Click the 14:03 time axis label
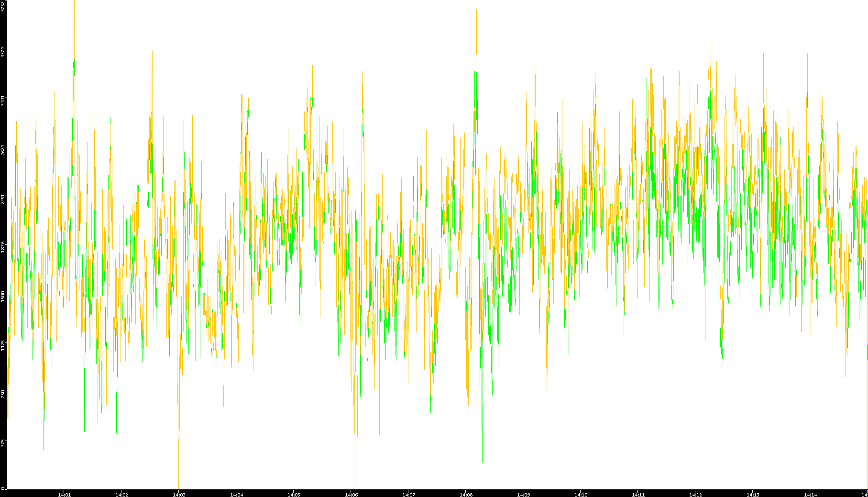Screen dimensions: 868x497 click(179, 495)
